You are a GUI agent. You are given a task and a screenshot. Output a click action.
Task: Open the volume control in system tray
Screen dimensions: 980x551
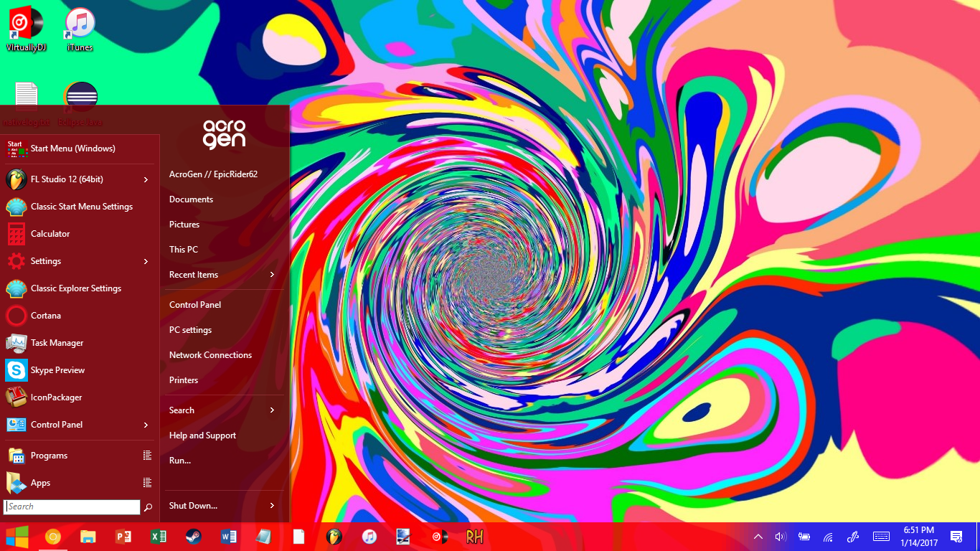[x=781, y=537]
